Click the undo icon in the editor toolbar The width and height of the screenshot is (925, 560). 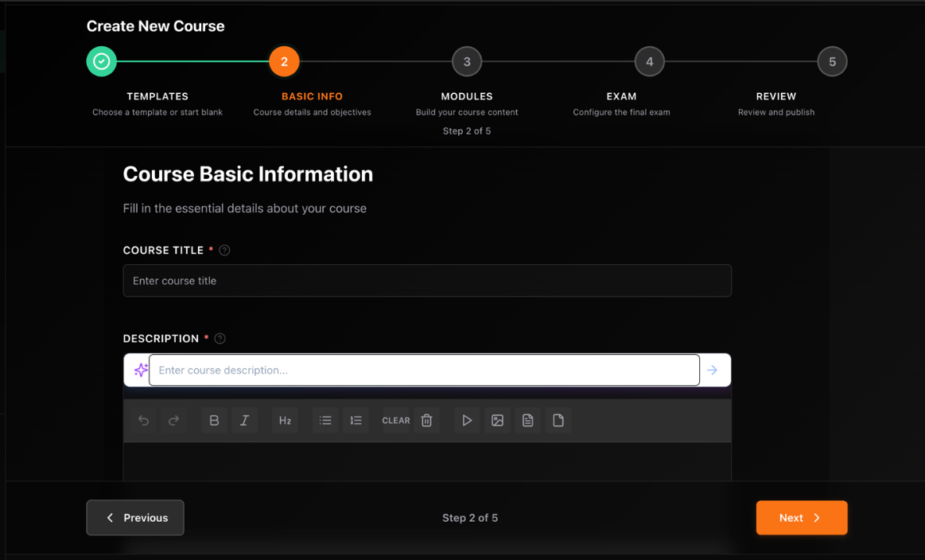(x=142, y=420)
